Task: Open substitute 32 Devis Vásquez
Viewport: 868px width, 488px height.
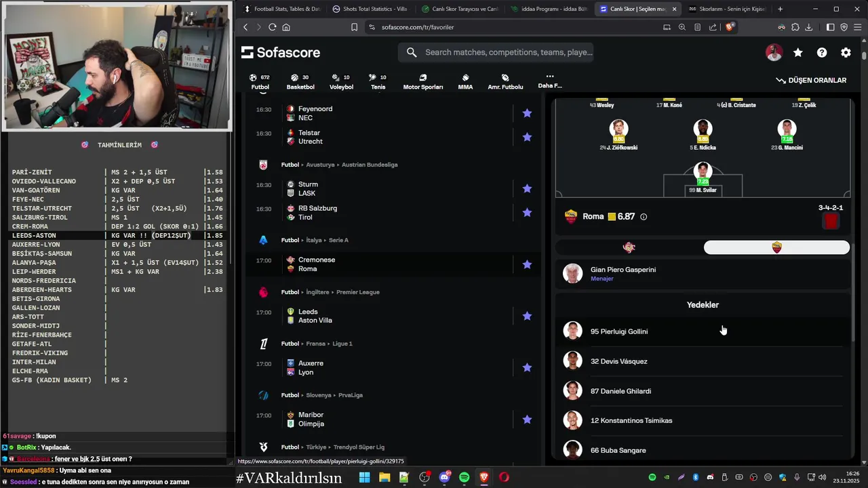Action: coord(703,361)
